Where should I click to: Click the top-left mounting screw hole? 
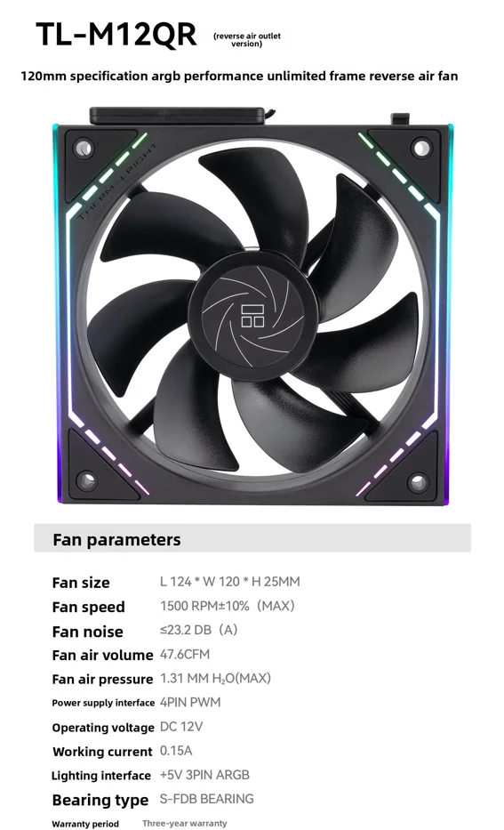pos(84,147)
